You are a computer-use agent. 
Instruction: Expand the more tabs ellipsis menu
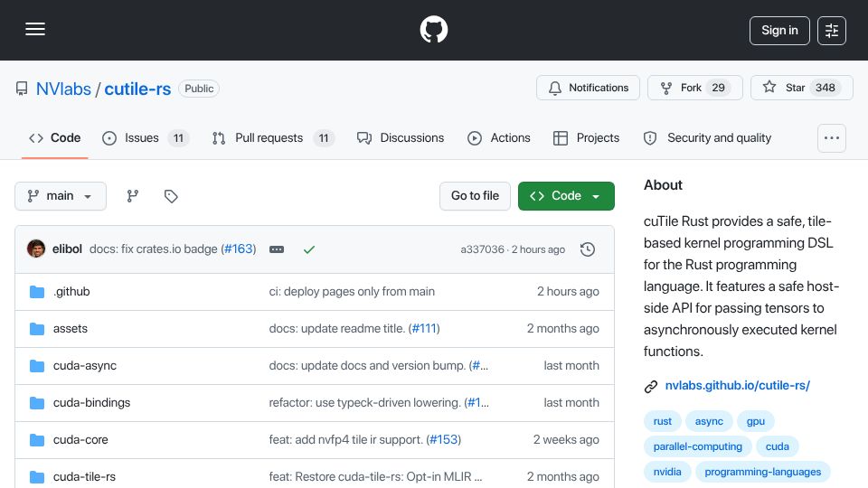click(832, 138)
